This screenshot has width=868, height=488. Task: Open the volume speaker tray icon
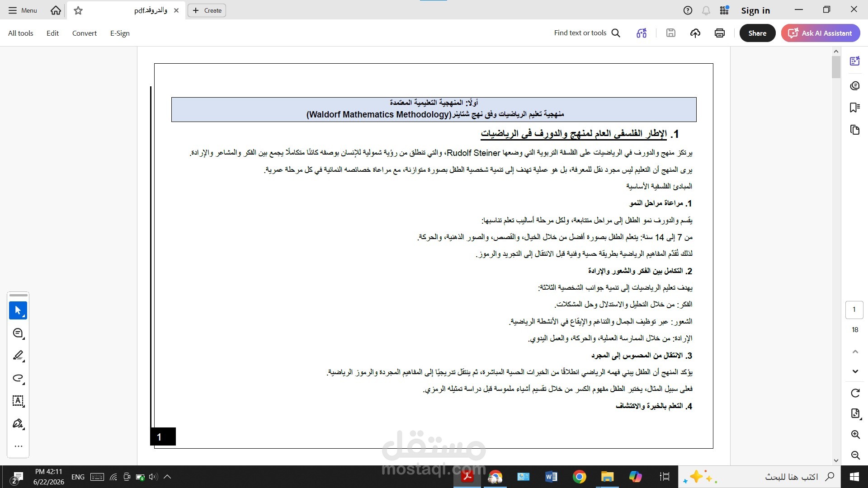click(x=153, y=477)
